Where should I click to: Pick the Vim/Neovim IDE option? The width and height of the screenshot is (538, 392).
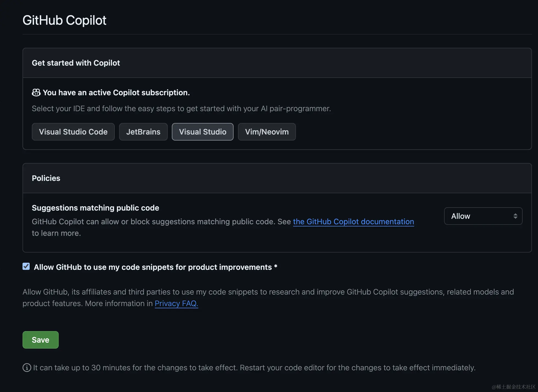point(267,132)
